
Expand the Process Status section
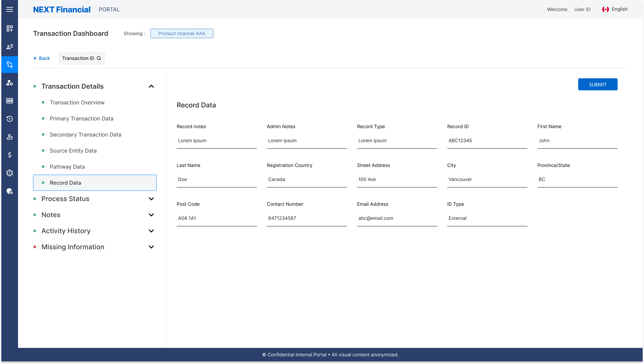(x=151, y=199)
